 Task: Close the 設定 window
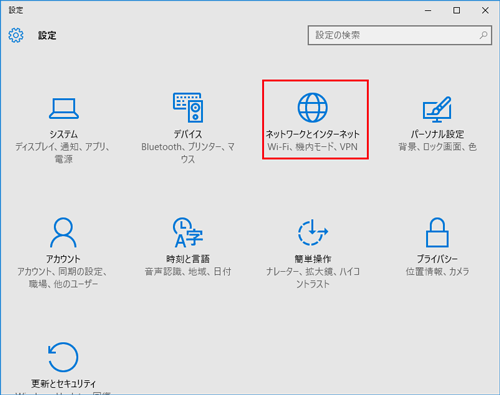tap(485, 10)
